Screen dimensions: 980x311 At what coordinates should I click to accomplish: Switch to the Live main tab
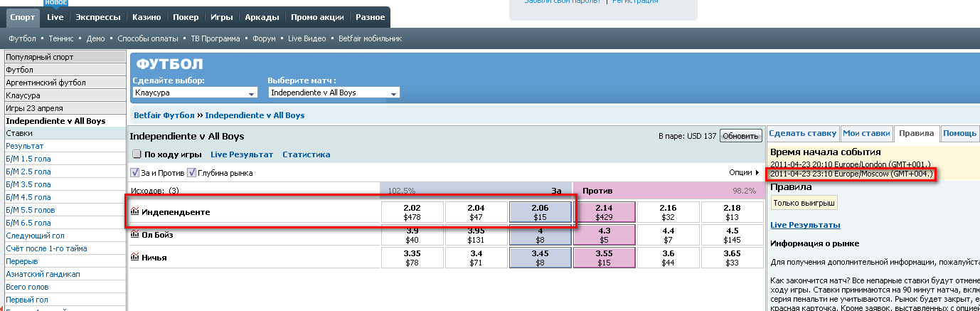tap(55, 17)
